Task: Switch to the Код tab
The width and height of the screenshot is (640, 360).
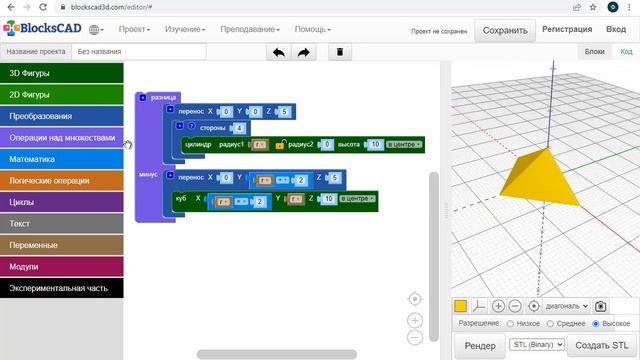Action: (x=626, y=51)
